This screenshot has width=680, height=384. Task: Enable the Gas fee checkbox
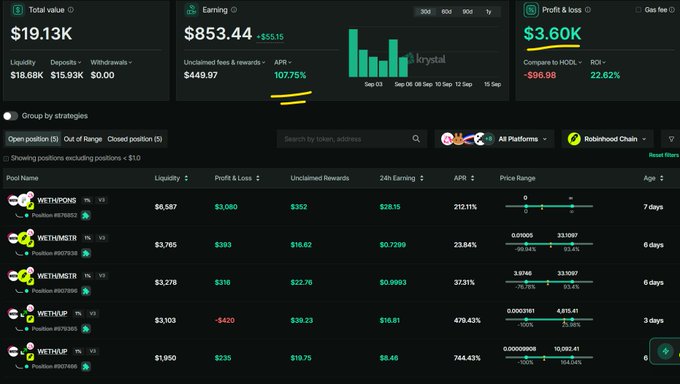pyautogui.click(x=638, y=10)
